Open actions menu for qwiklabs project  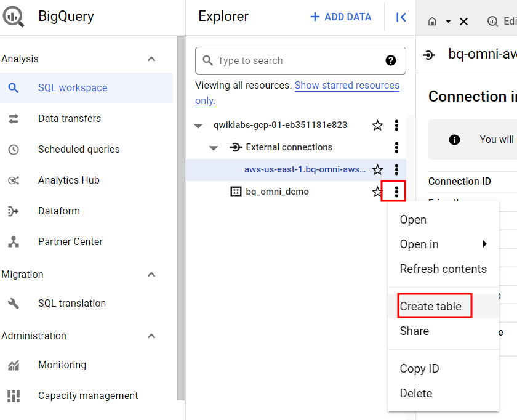pos(396,126)
